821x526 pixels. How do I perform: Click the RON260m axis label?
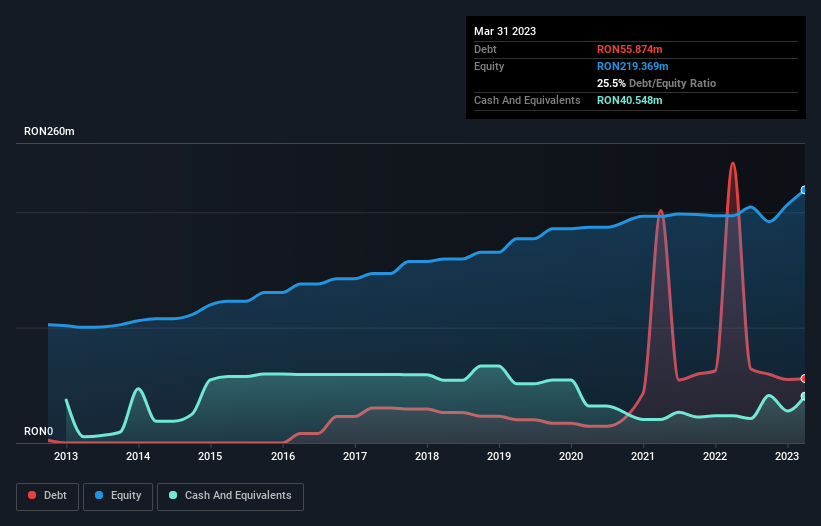point(49,131)
